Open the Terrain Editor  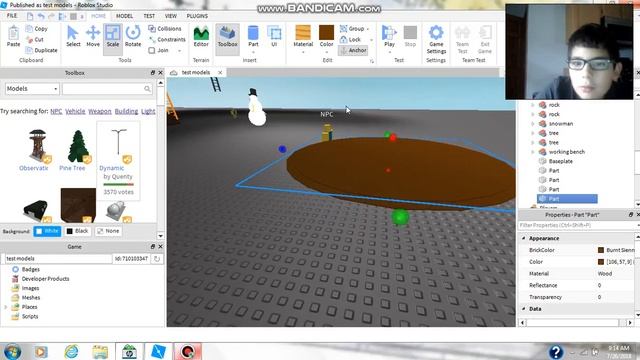(201, 36)
